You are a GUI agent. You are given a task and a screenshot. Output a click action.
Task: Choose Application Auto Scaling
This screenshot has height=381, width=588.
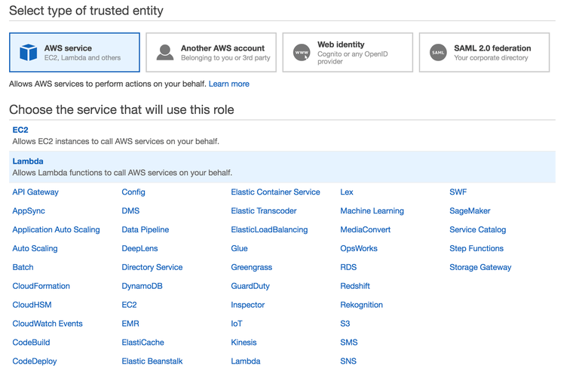coord(57,229)
